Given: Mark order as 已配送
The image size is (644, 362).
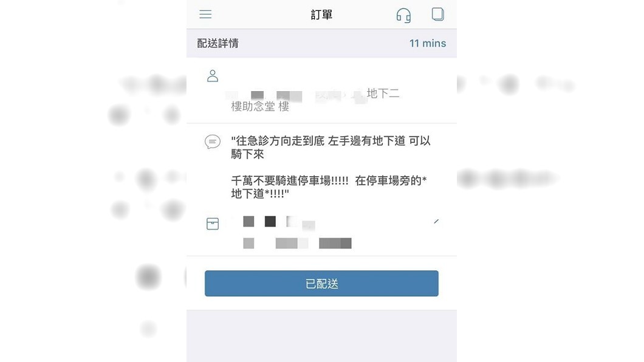Looking at the screenshot, I should pyautogui.click(x=321, y=283).
